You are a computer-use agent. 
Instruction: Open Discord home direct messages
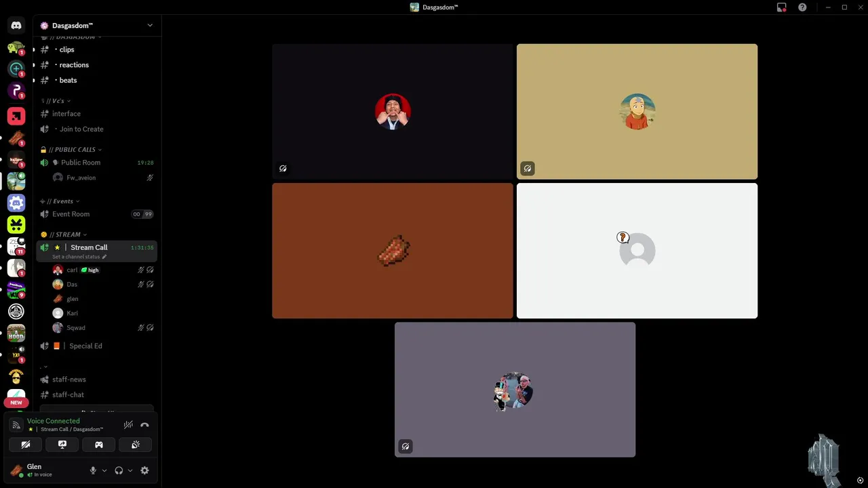(16, 26)
